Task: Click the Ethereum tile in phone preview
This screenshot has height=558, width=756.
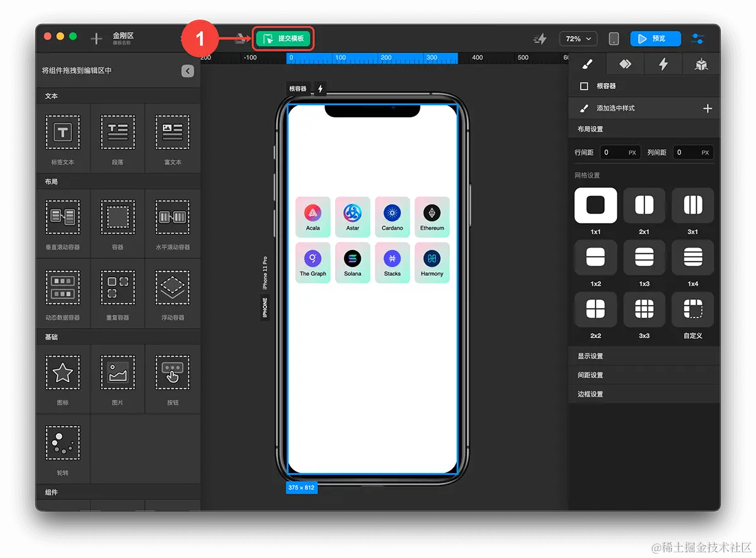Action: pyautogui.click(x=432, y=217)
